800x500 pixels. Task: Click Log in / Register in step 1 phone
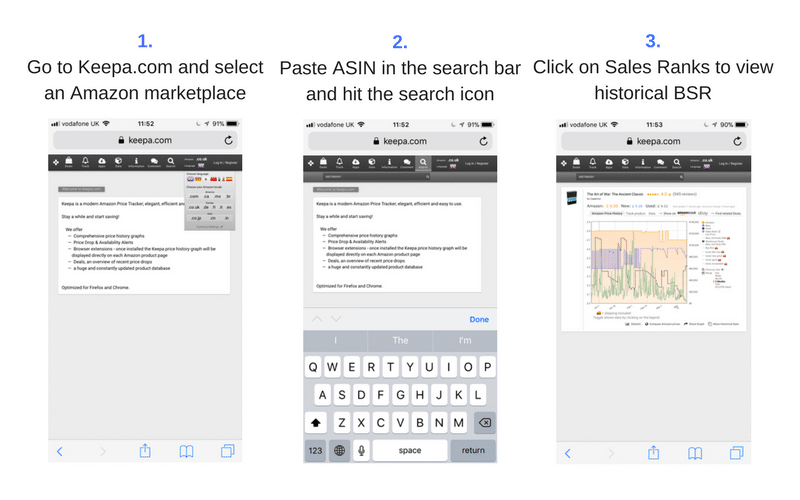pos(225,163)
